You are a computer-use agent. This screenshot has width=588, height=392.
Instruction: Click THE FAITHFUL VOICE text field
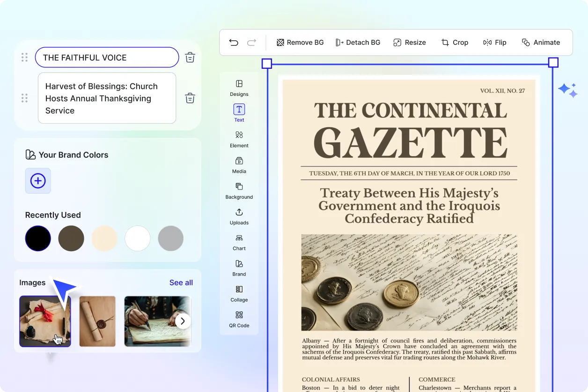click(107, 58)
